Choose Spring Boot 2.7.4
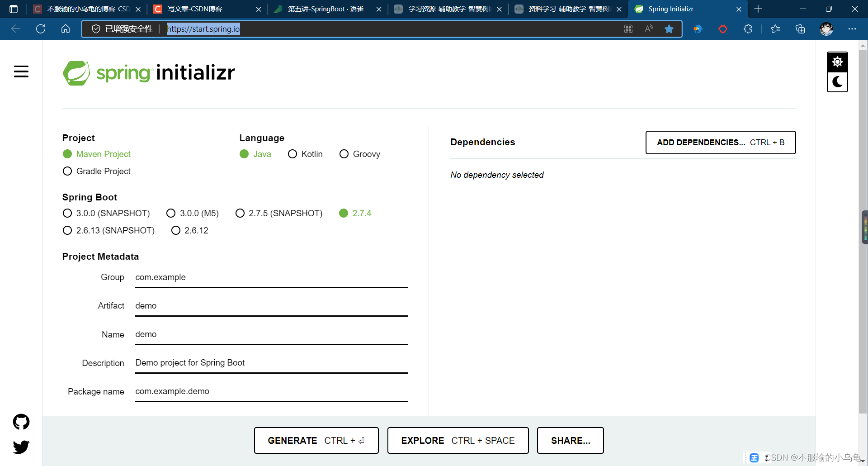Viewport: 868px width, 466px height. pos(355,213)
